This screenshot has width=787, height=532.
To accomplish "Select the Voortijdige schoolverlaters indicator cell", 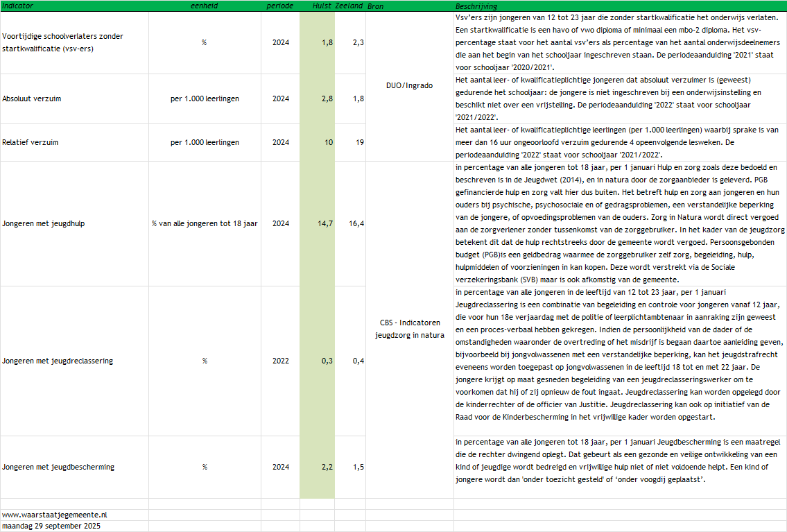I will 63,42.
